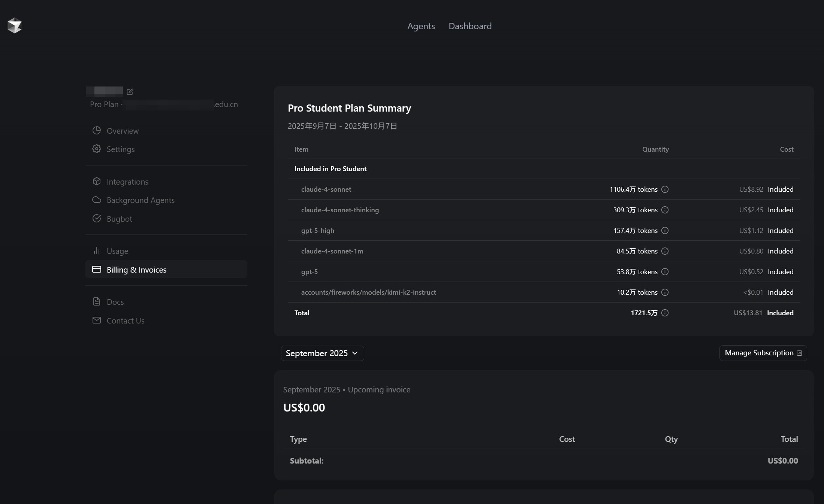The image size is (824, 504).
Task: Click the Cursor logo icon
Action: 15,25
